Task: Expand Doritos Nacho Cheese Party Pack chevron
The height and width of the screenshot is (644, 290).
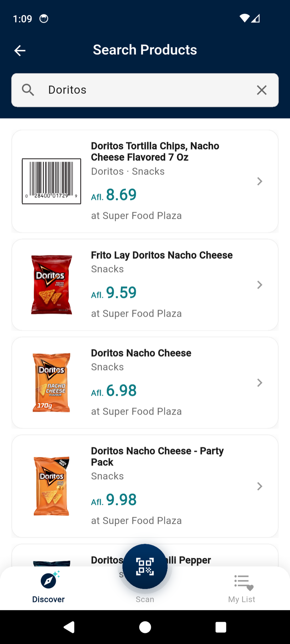Action: click(260, 486)
